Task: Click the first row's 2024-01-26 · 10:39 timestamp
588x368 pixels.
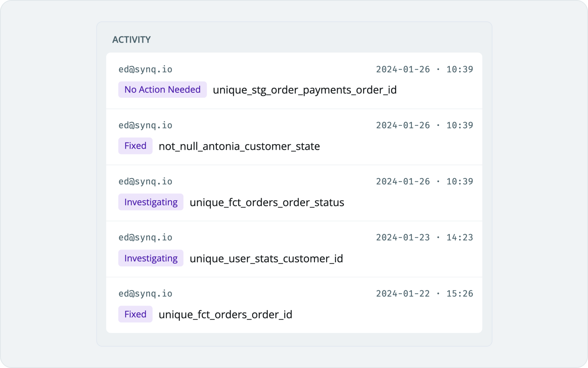Action: pos(424,69)
